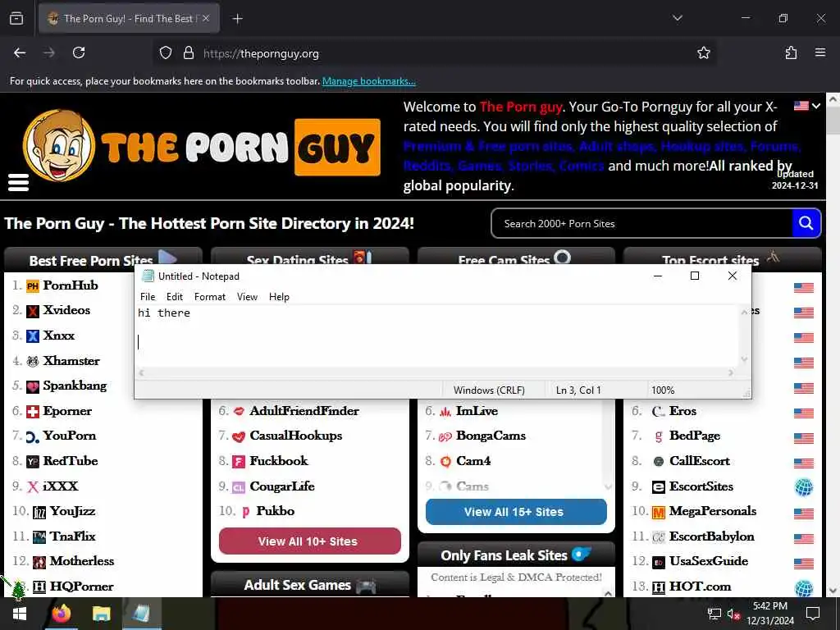
Task: Click in the Notepad text area
Action: pos(437,336)
